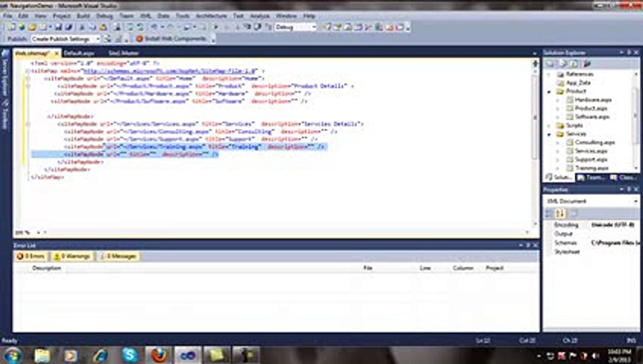Open the XML menu
Screen dimensions: 643x364
[145, 16]
